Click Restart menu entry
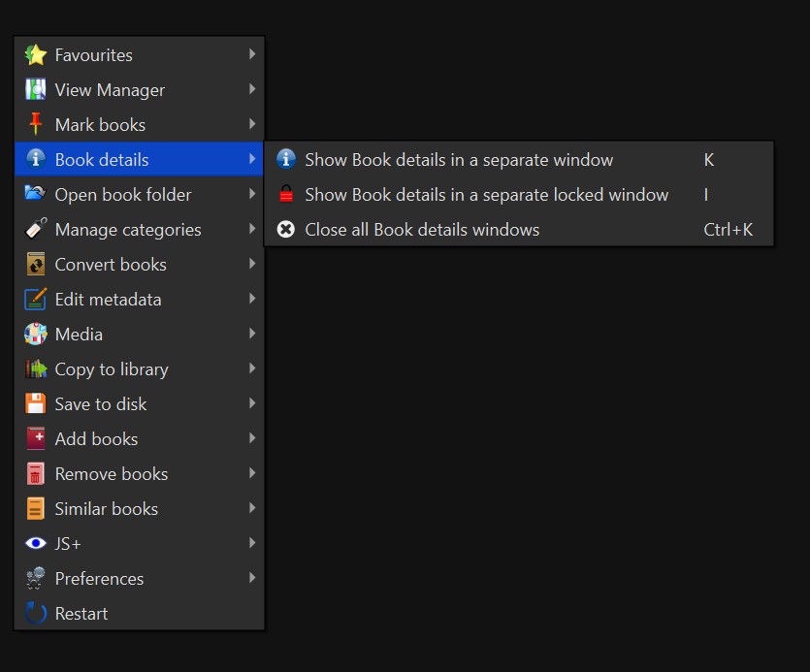The image size is (810, 672). click(x=81, y=614)
